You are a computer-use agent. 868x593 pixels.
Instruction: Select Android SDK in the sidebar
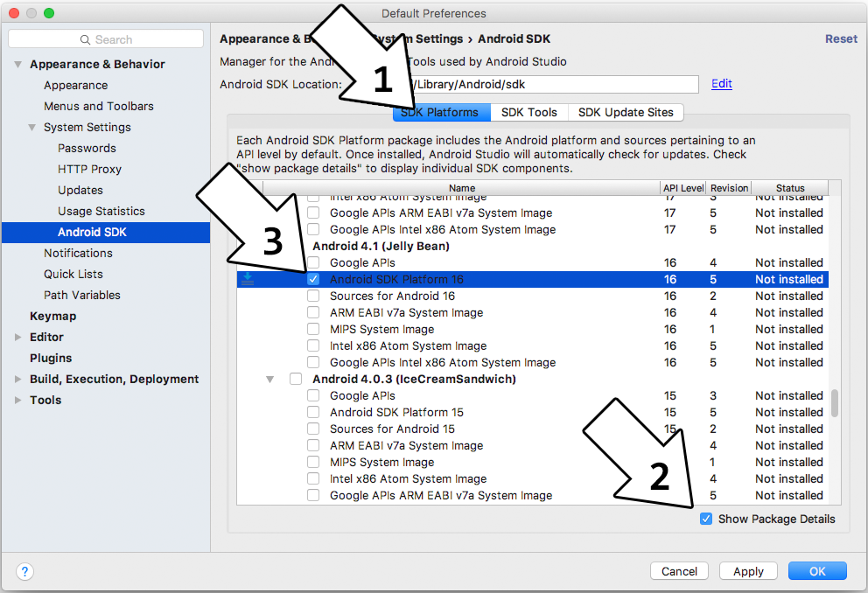pos(106,233)
